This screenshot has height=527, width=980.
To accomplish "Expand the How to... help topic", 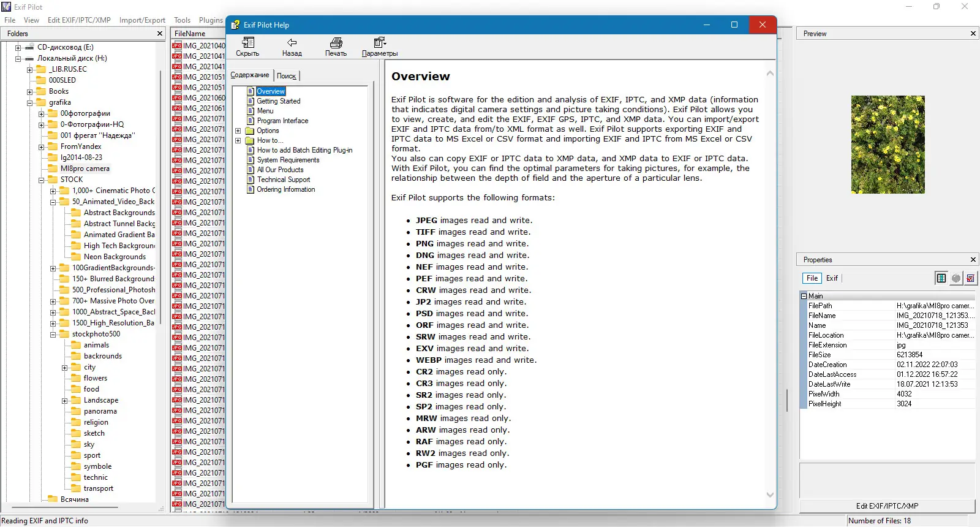I will click(238, 140).
